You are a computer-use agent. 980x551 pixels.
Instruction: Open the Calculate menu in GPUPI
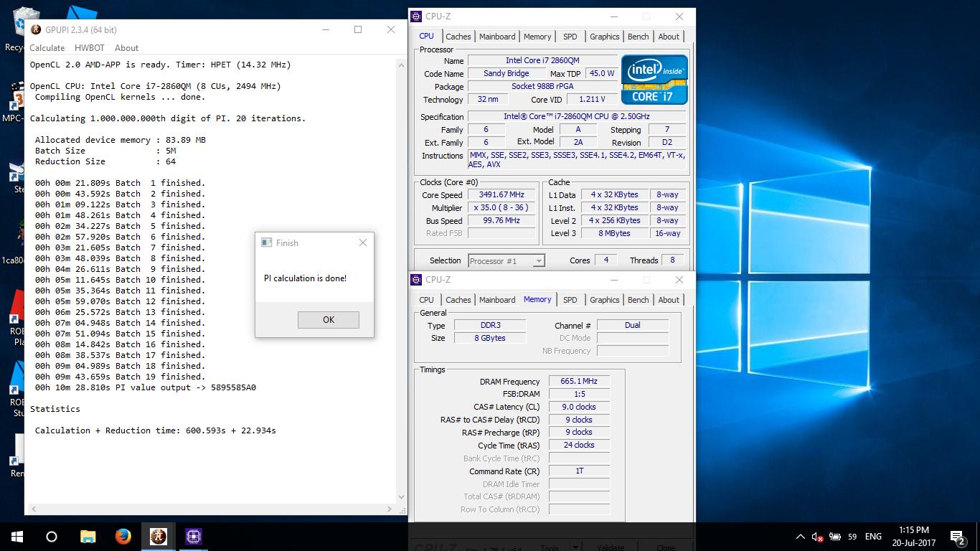(x=47, y=48)
